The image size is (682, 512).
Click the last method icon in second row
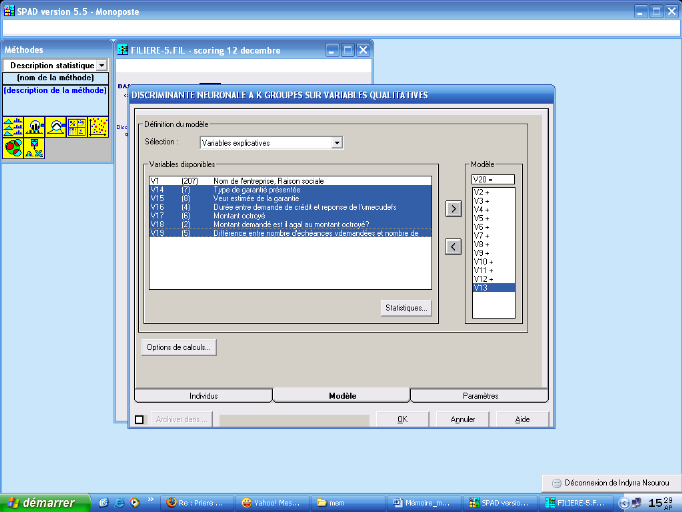(35, 148)
